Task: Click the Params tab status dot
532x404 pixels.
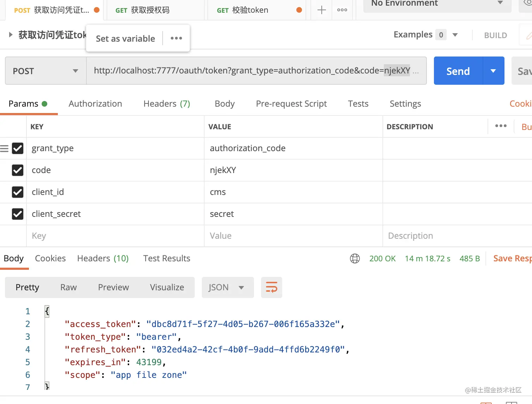Action: click(44, 104)
